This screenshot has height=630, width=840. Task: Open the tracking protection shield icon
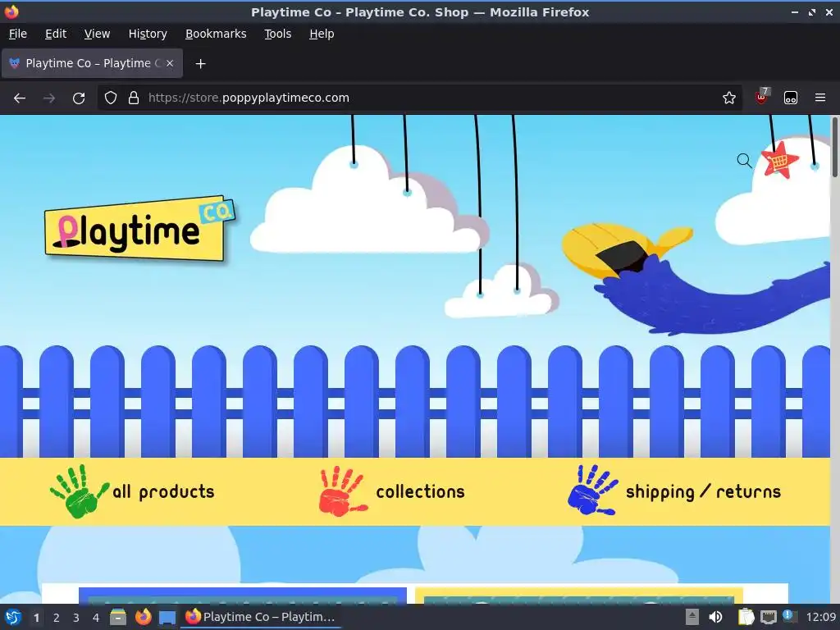[111, 98]
